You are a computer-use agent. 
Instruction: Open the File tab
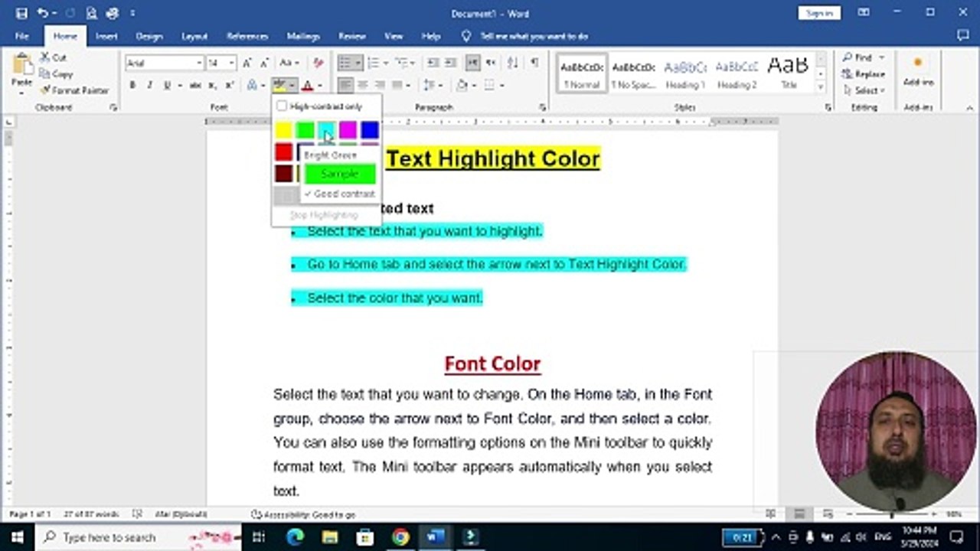tap(22, 36)
